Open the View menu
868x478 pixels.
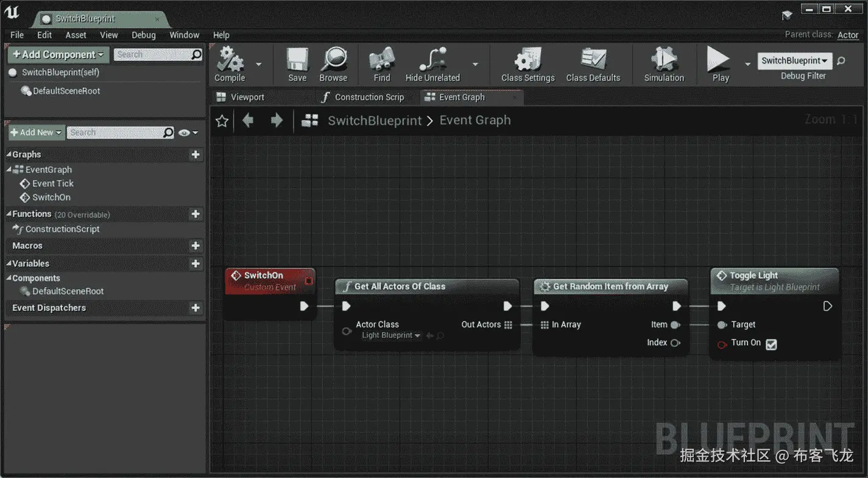click(109, 35)
